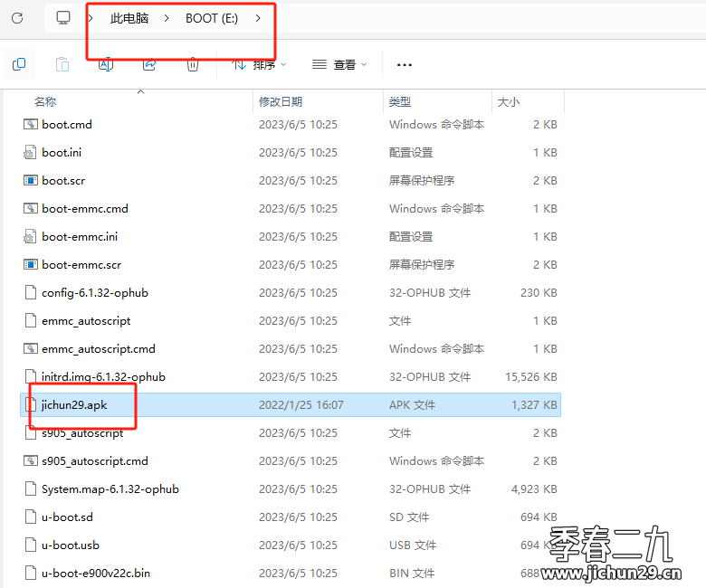This screenshot has width=706, height=588.
Task: Expand chevron before 此电脑 in breadcrumb
Action: (x=91, y=18)
